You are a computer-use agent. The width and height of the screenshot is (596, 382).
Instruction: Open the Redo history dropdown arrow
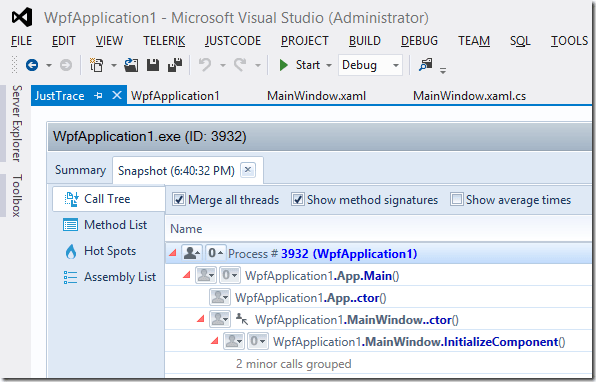click(x=258, y=65)
